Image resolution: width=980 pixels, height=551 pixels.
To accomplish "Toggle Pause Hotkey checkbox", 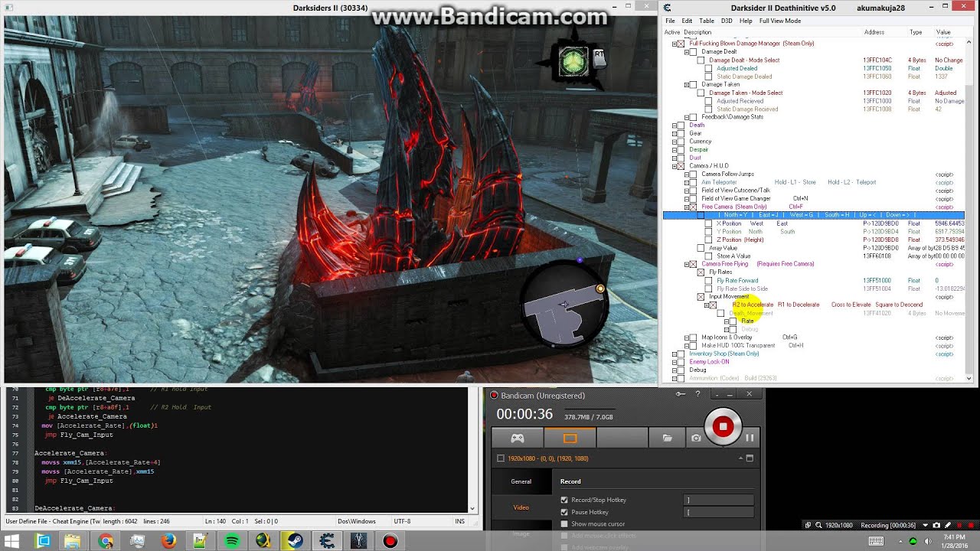I will click(564, 512).
